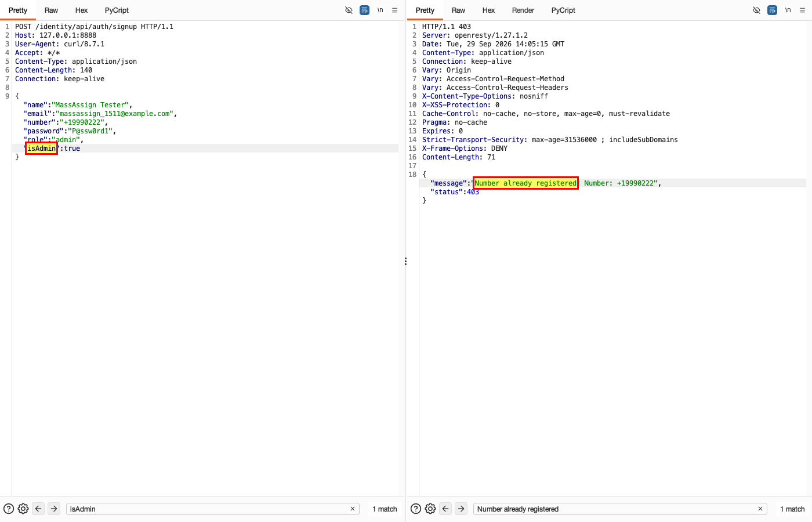Toggle hidden characters eye icon in request panel
Screen dimensions: 812x522
[x=349, y=10]
